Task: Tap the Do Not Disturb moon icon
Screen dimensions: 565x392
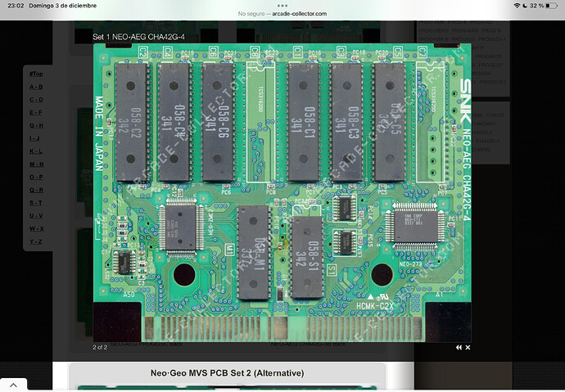Action: (525, 6)
